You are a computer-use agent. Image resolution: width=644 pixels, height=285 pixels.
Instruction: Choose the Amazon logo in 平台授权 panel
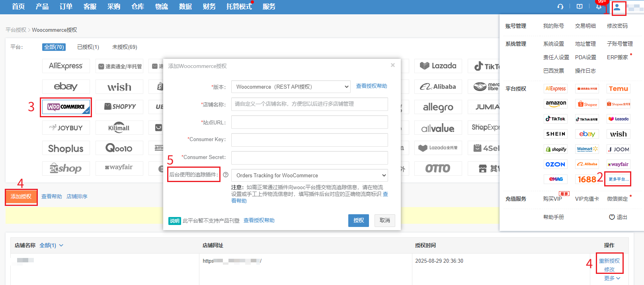pos(556,104)
